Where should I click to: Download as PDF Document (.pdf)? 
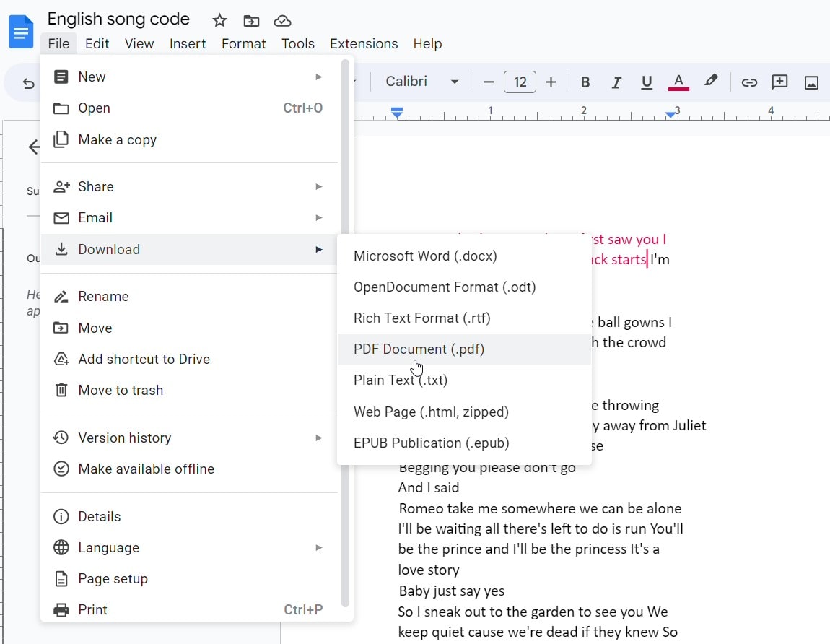pyautogui.click(x=419, y=349)
